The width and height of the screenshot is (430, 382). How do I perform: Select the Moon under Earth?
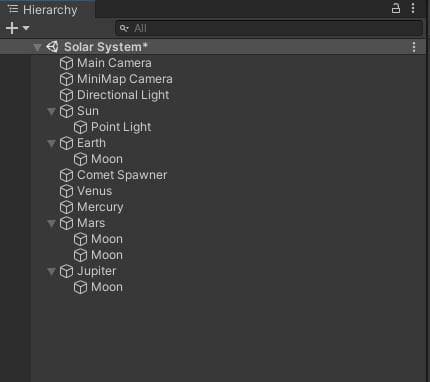click(107, 159)
